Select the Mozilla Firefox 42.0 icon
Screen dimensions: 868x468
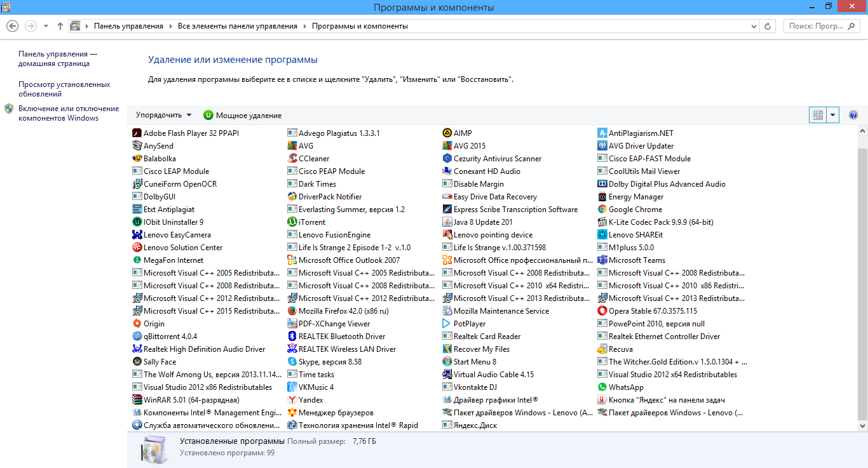coord(292,311)
